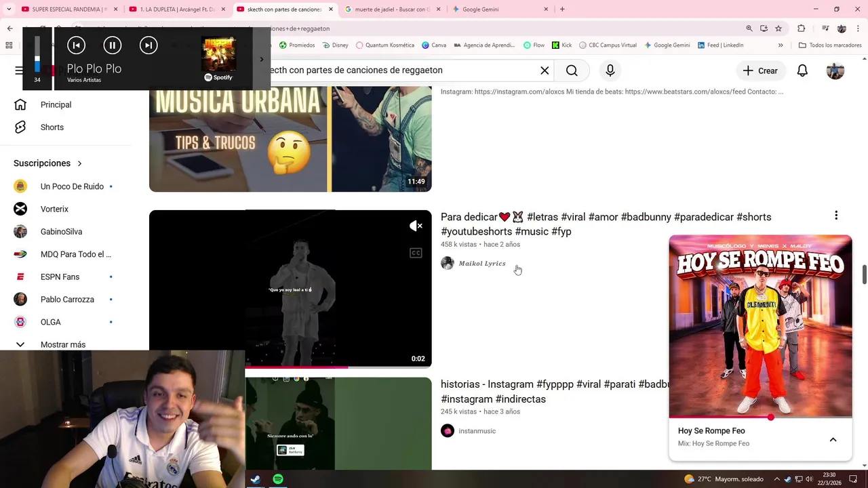868x488 pixels.
Task: Open a new browser tab
Action: 562,9
